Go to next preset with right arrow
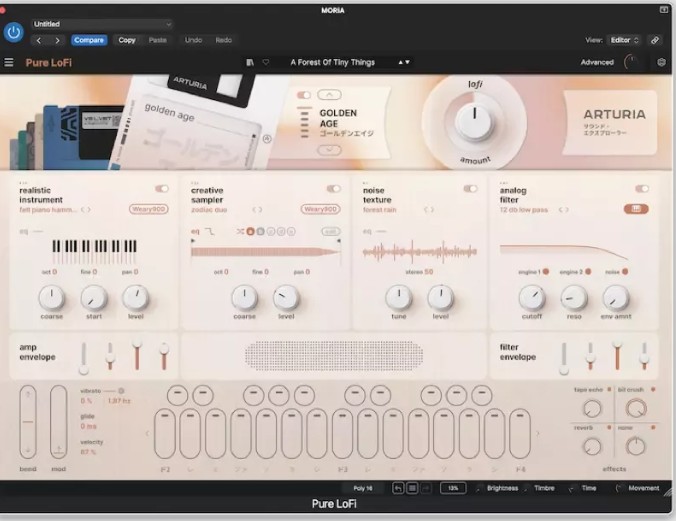676x521 pixels. (x=57, y=40)
